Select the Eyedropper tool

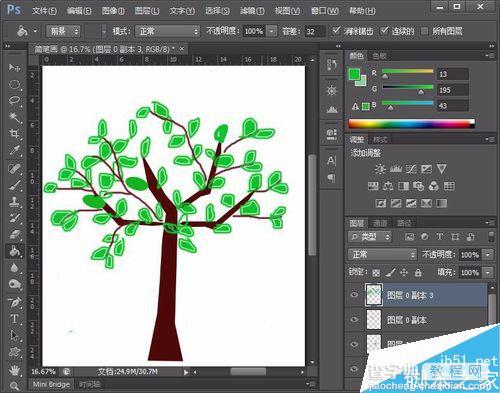point(14,150)
